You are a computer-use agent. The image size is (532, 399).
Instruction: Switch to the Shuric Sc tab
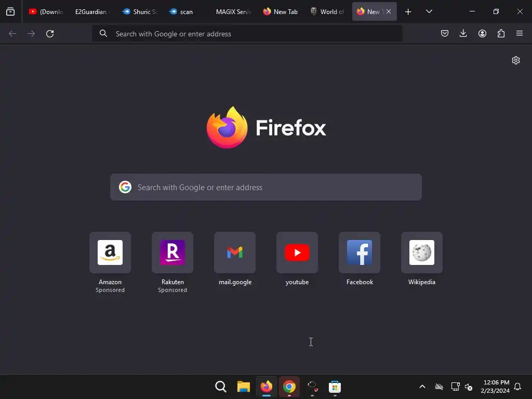click(x=140, y=11)
